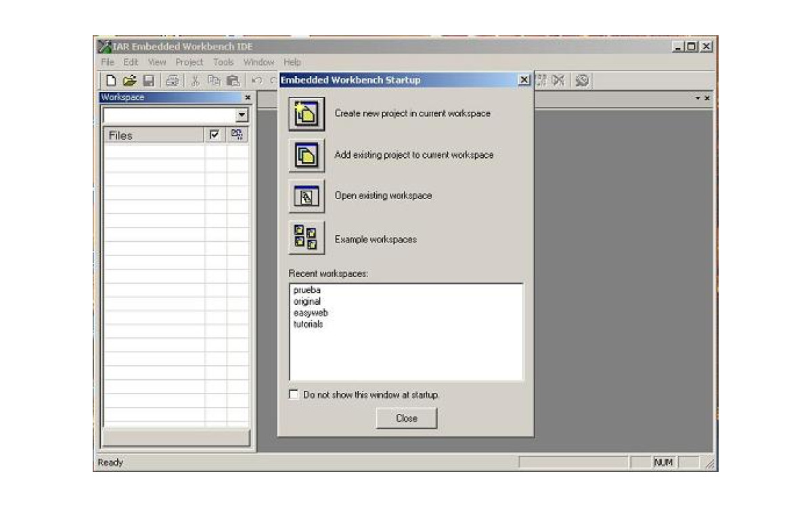Select 'easyweb' in Recent workspaces

pyautogui.click(x=311, y=313)
